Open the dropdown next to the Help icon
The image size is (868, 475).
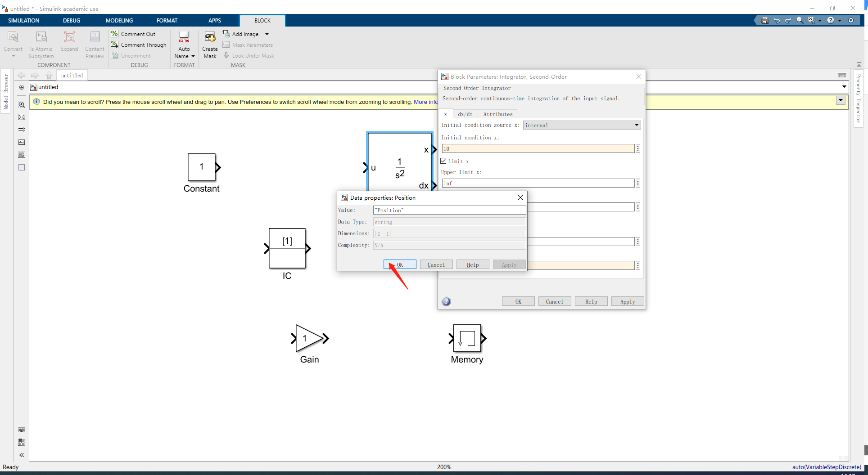839,21
